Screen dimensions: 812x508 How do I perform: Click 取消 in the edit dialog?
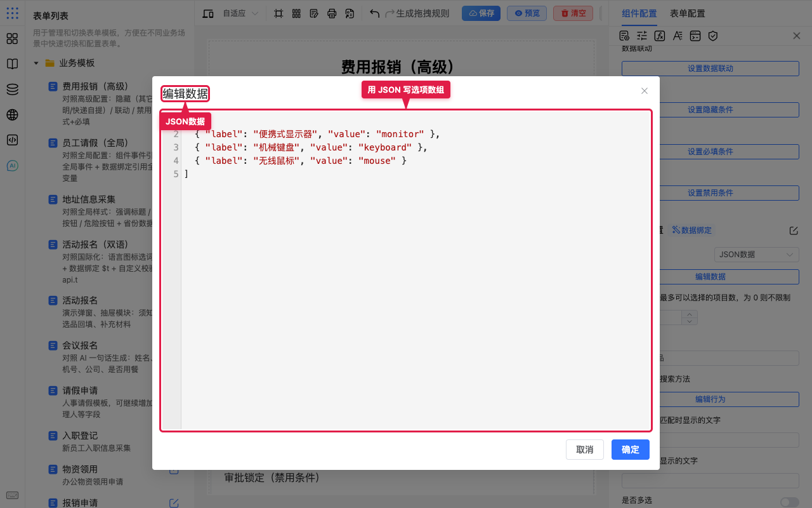click(x=585, y=450)
